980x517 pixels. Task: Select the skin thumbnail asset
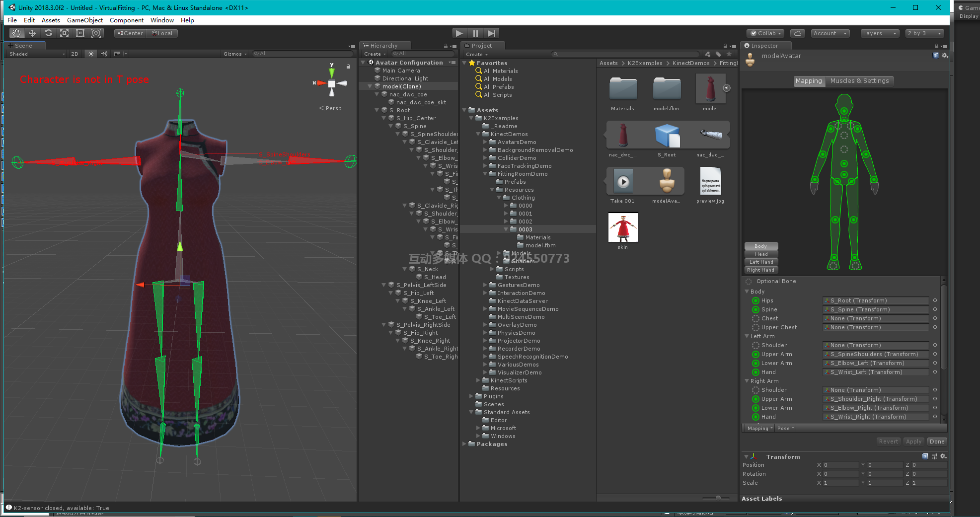[623, 228]
